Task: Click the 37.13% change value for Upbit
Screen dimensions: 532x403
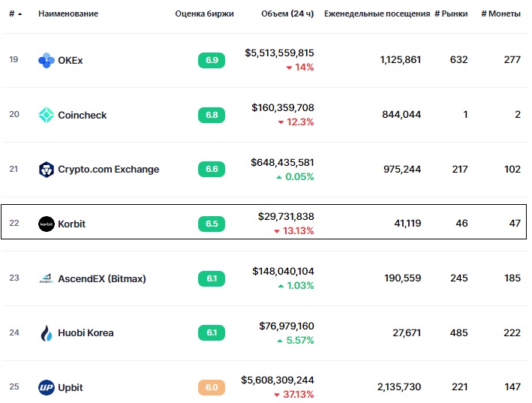Action: pyautogui.click(x=298, y=394)
